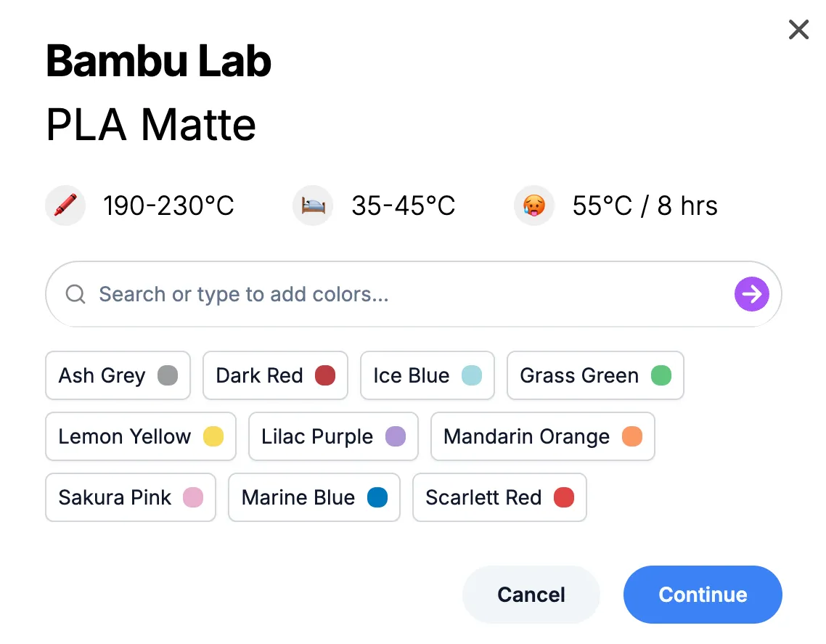Click the blue Continue button
826x644 pixels.
702,595
